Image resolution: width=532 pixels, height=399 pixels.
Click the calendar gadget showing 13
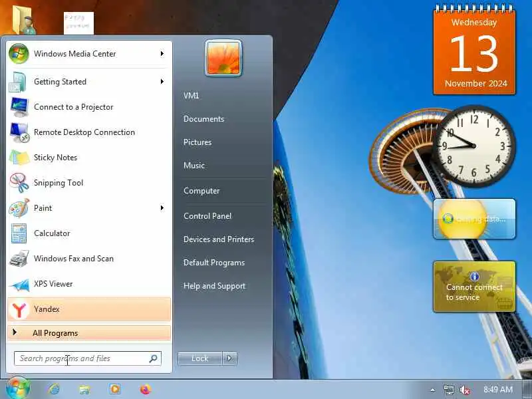(x=474, y=49)
